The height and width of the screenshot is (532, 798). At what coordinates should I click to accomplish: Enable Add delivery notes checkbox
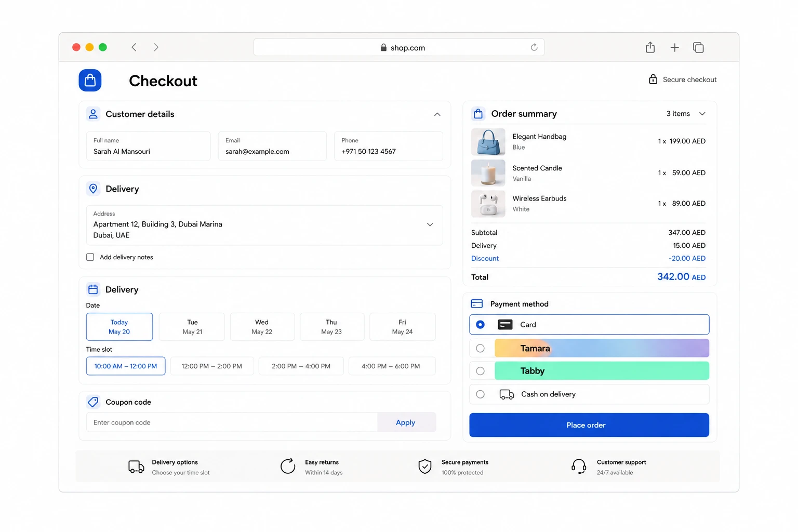(90, 257)
